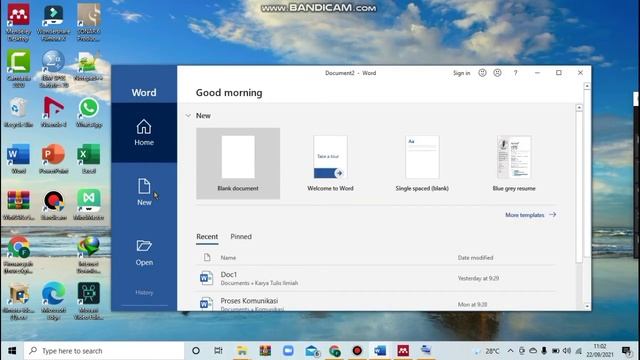Select New in the Word sidebar

click(144, 192)
